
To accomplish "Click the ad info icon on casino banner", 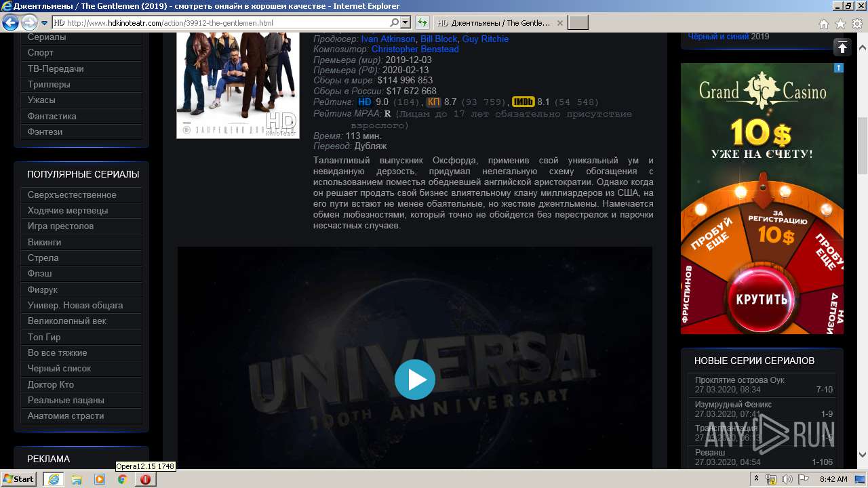I will pos(839,68).
